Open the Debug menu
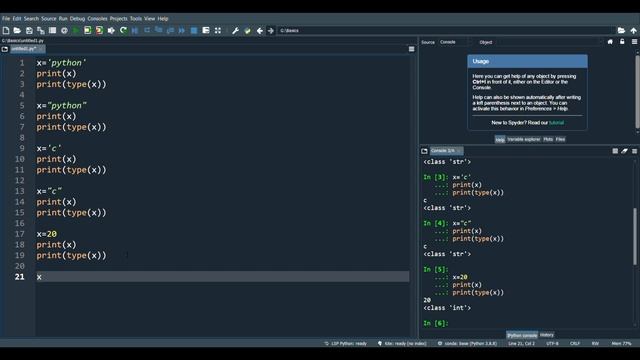640x360 pixels. coord(77,19)
